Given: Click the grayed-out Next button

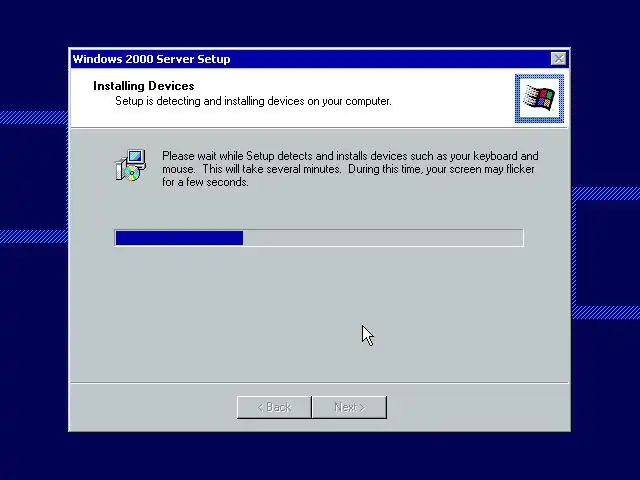Looking at the screenshot, I should point(349,407).
